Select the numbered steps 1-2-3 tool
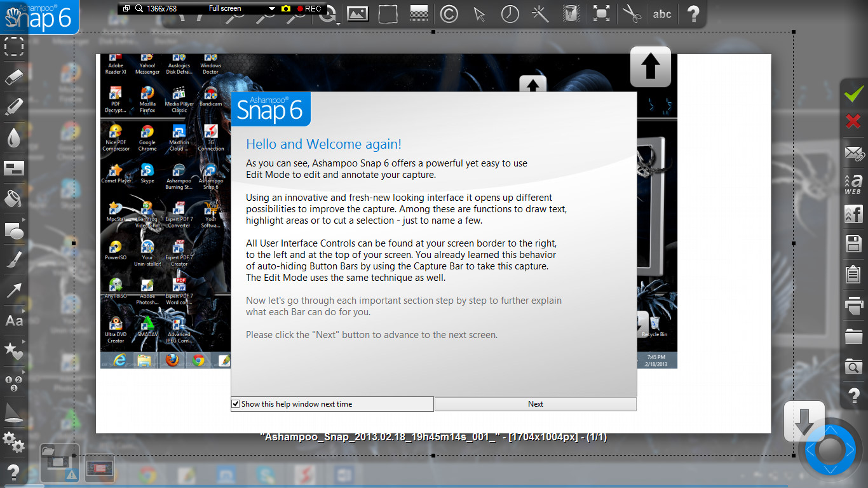The height and width of the screenshot is (488, 868). tap(14, 382)
